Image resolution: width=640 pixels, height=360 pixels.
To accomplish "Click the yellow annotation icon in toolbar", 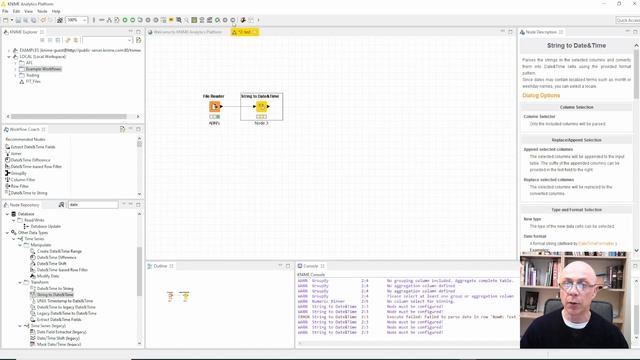I will (x=171, y=20).
